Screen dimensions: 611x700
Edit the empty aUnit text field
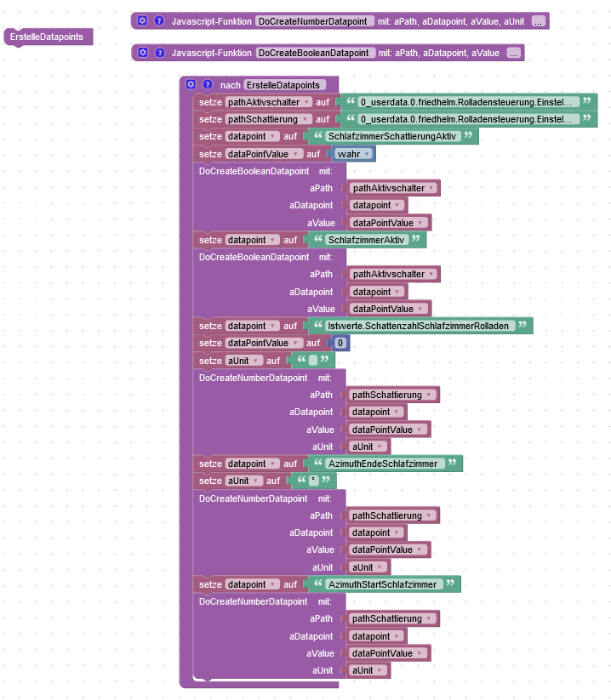(313, 360)
